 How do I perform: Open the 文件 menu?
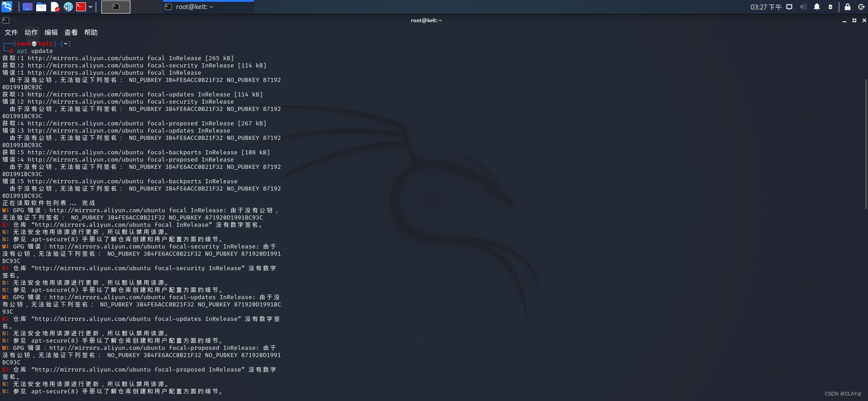coord(11,33)
